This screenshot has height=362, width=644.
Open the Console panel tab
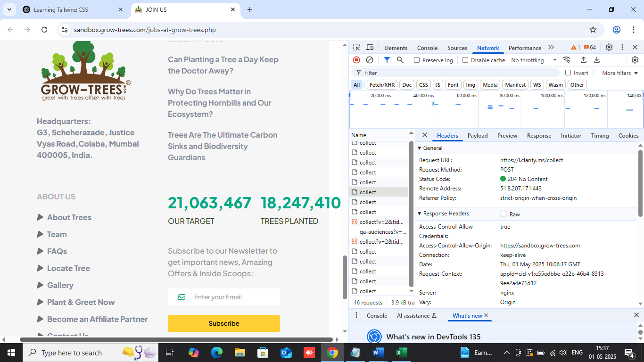click(x=427, y=48)
